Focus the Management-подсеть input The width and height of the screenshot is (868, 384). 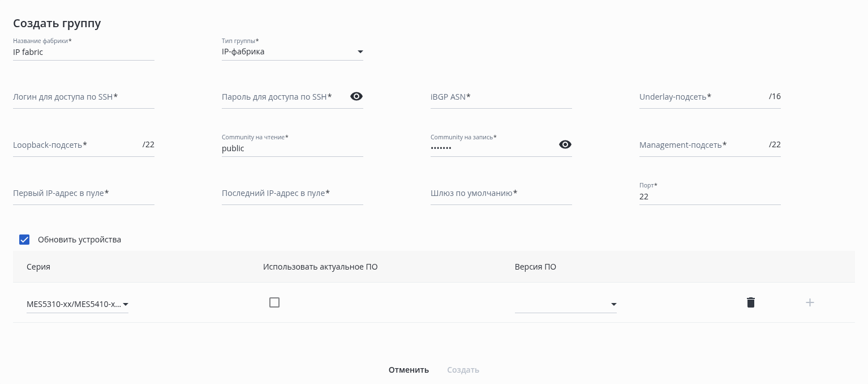pos(702,146)
